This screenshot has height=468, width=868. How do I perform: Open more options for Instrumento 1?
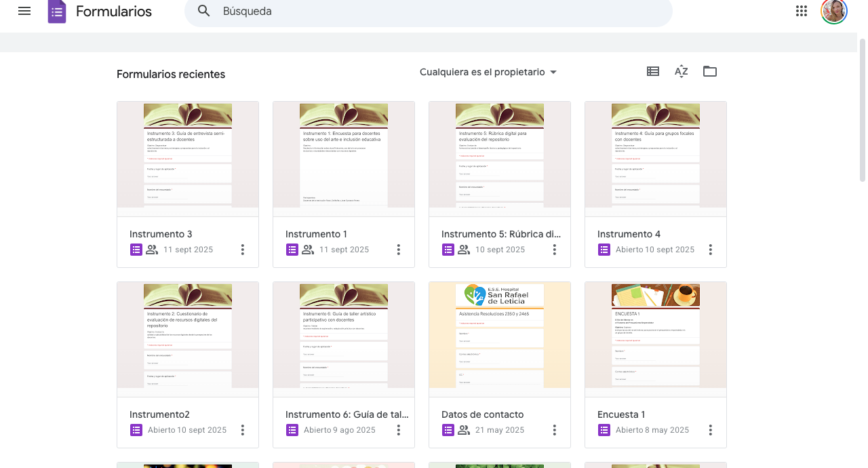pyautogui.click(x=399, y=250)
